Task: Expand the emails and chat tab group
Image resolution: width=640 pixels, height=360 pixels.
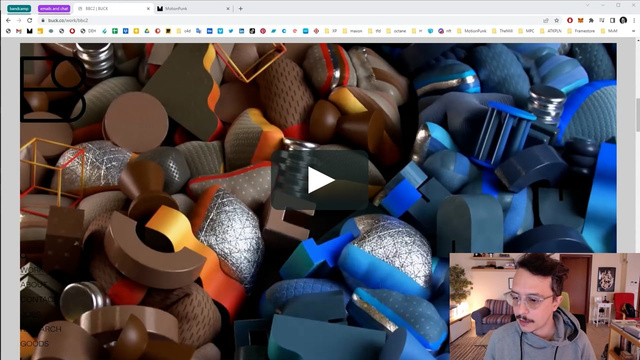Action: (x=54, y=8)
